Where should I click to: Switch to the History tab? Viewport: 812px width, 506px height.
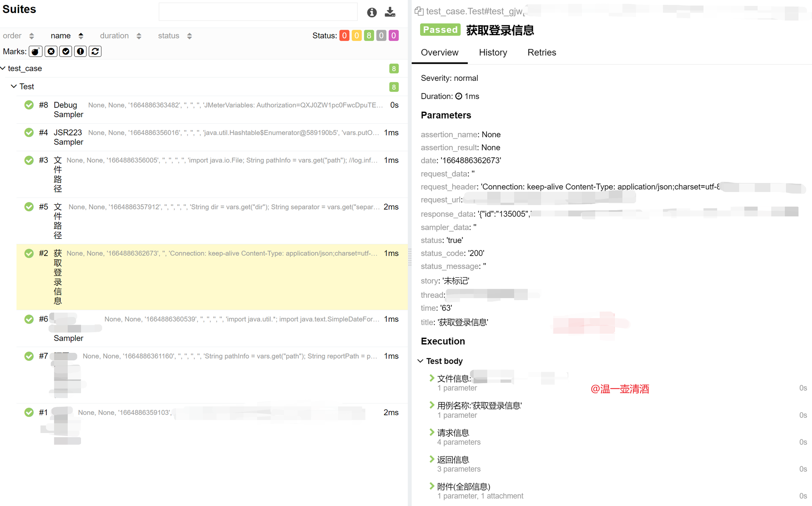(x=493, y=52)
